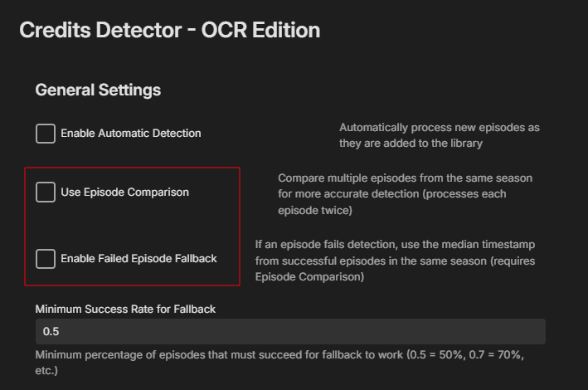Image resolution: width=588 pixels, height=390 pixels.
Task: Click the 'Enable Automatic Detection' label text
Action: pyautogui.click(x=130, y=133)
